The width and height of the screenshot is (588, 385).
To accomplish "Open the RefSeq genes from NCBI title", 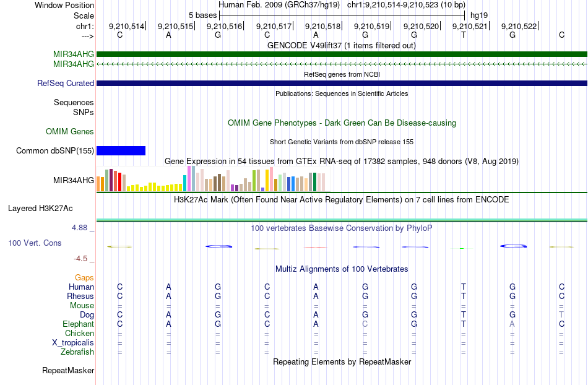I will coord(342,74).
